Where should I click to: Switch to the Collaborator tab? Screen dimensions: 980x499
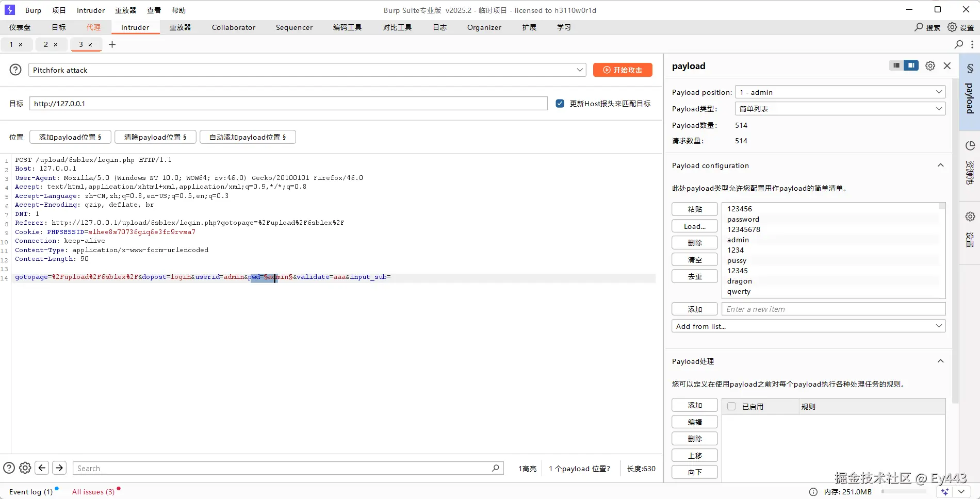tap(234, 27)
